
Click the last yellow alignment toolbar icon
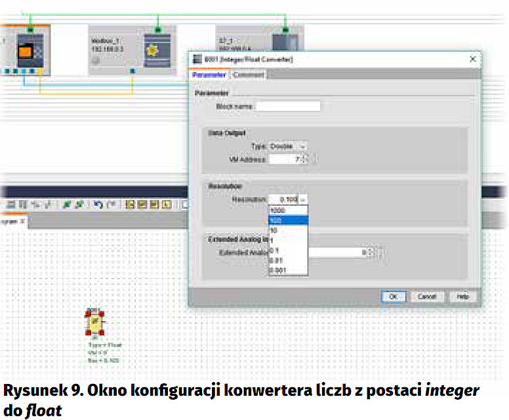click(x=167, y=204)
